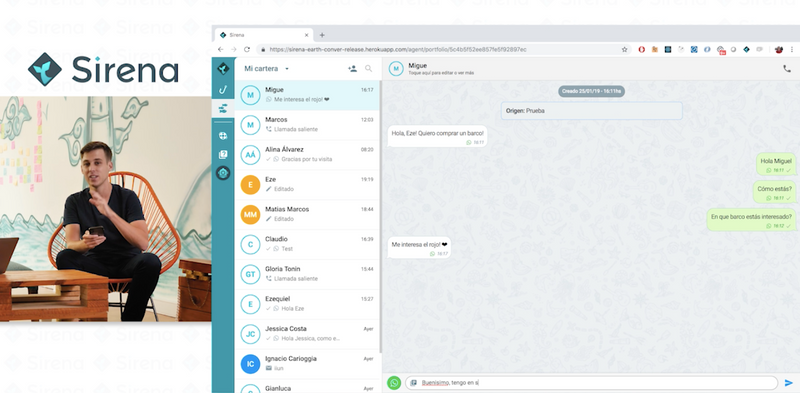Click the Sirena logo in the sidebar

pos(223,68)
